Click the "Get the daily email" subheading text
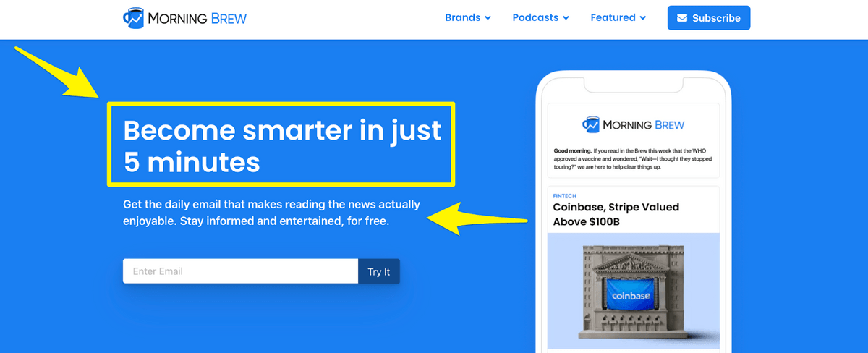868x353 pixels. pos(271,213)
